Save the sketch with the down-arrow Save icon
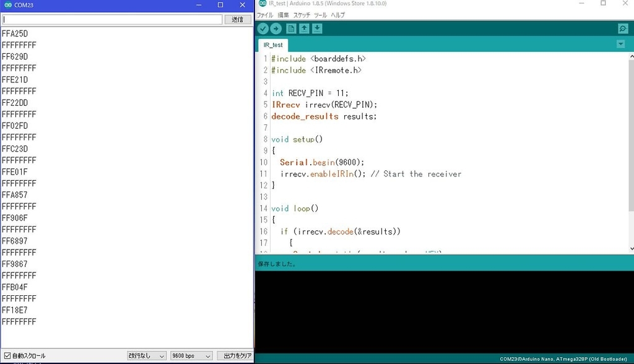The width and height of the screenshot is (634, 364). [318, 28]
